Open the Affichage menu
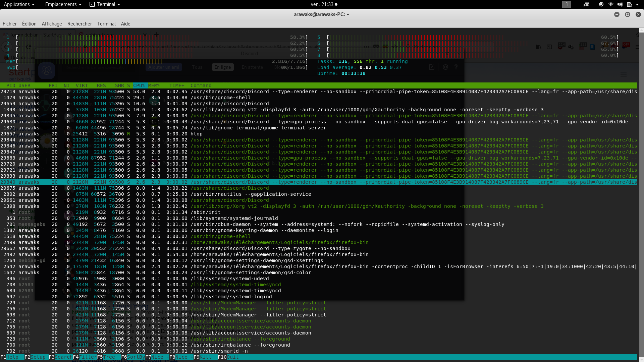 coord(52,24)
